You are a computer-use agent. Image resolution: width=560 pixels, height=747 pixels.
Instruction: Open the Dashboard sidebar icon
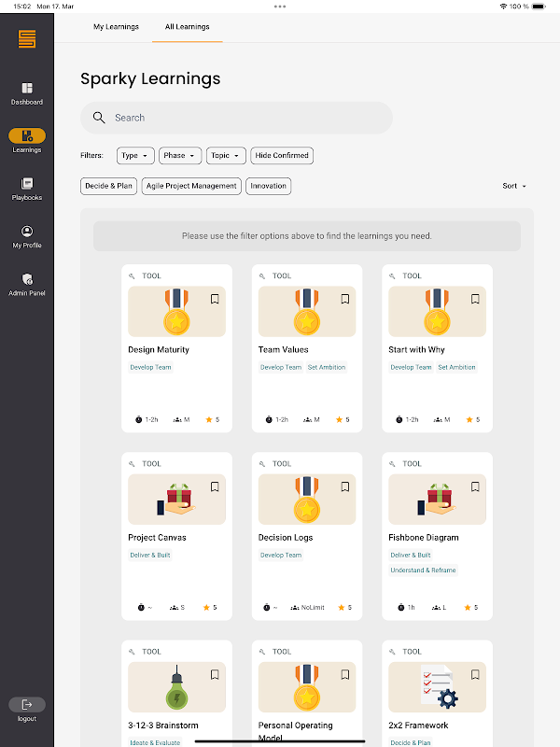27,88
